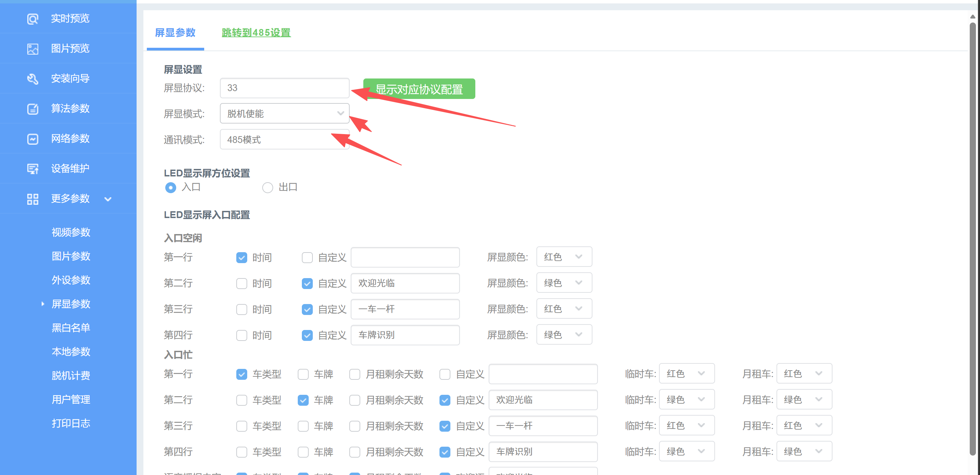Click the 图片预览 picture icon

click(x=33, y=49)
